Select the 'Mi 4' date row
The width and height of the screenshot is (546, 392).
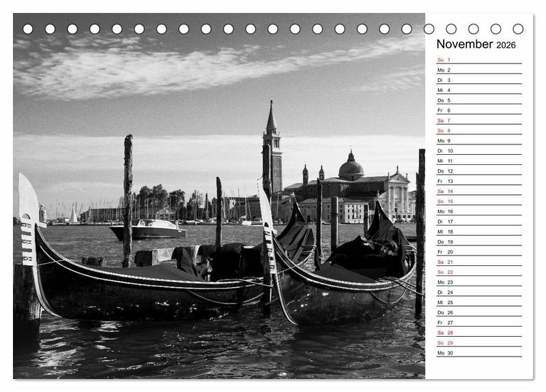pyautogui.click(x=479, y=90)
